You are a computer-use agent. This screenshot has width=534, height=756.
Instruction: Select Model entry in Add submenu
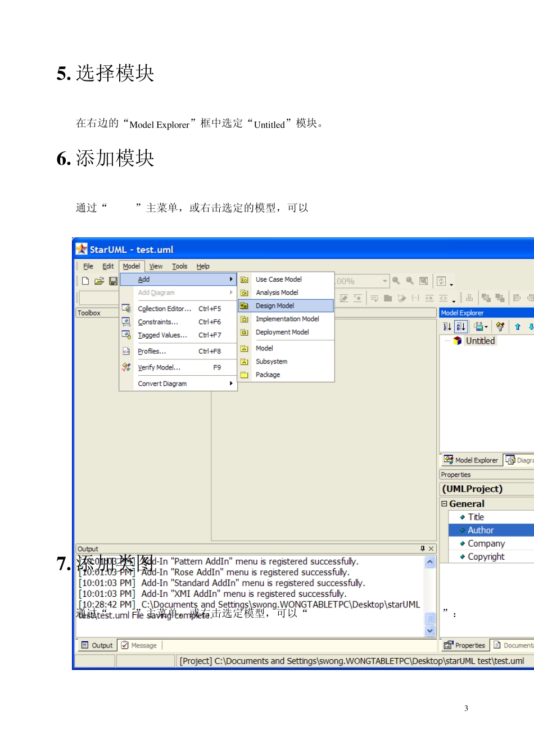click(x=286, y=349)
